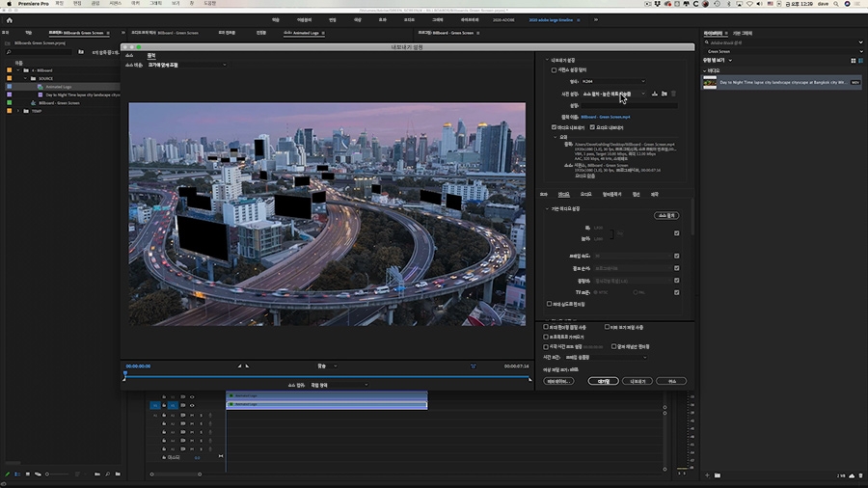Screen dimensions: 868x488
Task: Switch to the 오디오 tab in export settings
Action: [x=585, y=194]
